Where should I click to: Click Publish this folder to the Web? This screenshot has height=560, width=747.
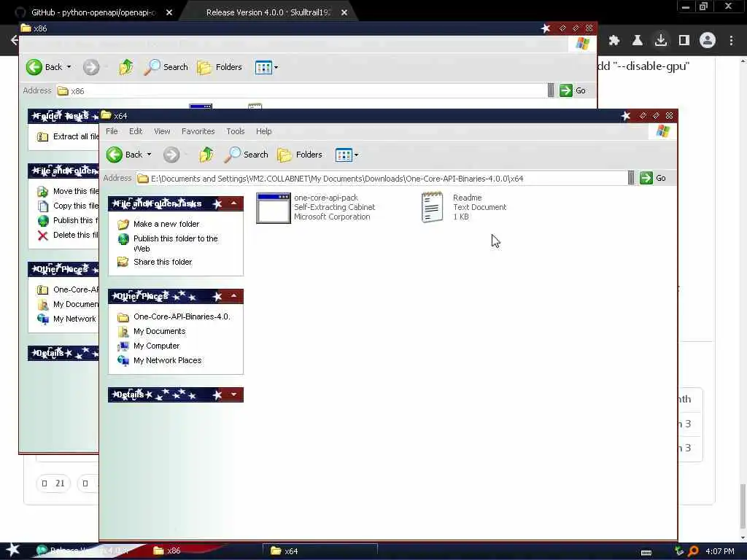click(175, 244)
